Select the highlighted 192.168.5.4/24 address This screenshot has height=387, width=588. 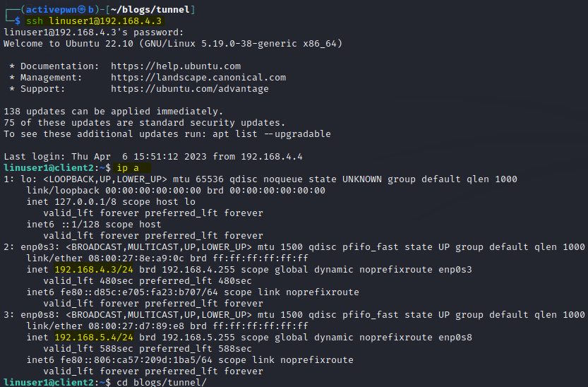click(94, 338)
